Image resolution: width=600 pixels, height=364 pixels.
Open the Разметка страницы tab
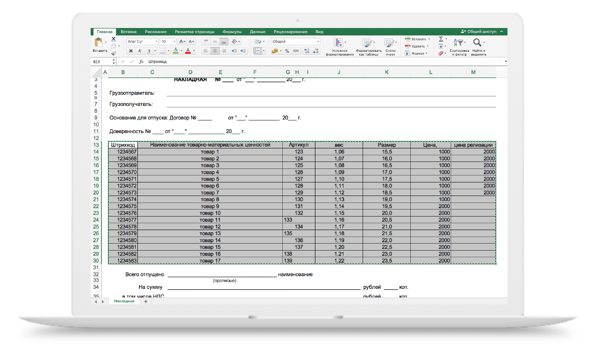[194, 32]
